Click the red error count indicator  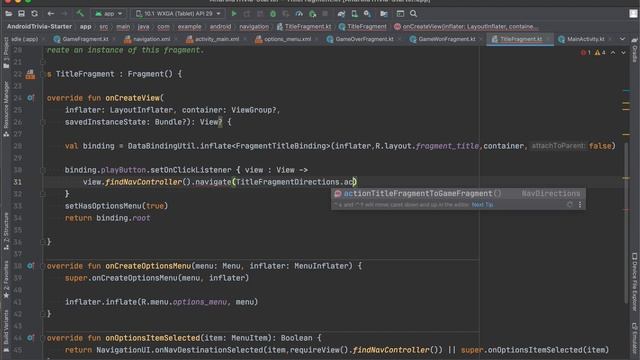pyautogui.click(x=586, y=52)
